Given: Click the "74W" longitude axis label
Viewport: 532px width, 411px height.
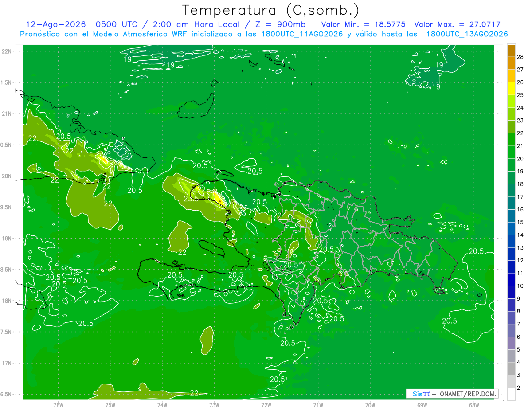Looking at the screenshot, I should coord(162,405).
